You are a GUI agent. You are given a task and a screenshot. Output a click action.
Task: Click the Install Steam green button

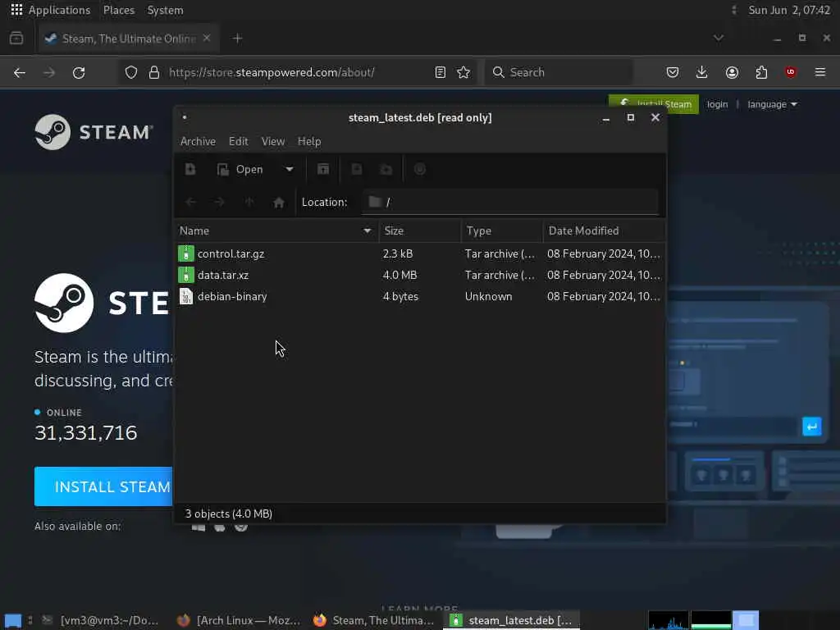pyautogui.click(x=654, y=104)
